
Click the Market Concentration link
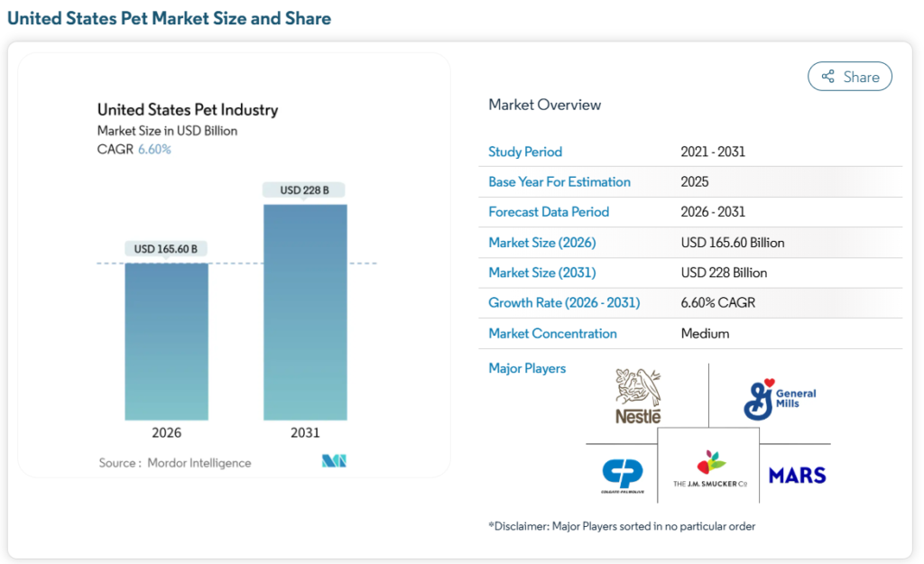point(552,333)
